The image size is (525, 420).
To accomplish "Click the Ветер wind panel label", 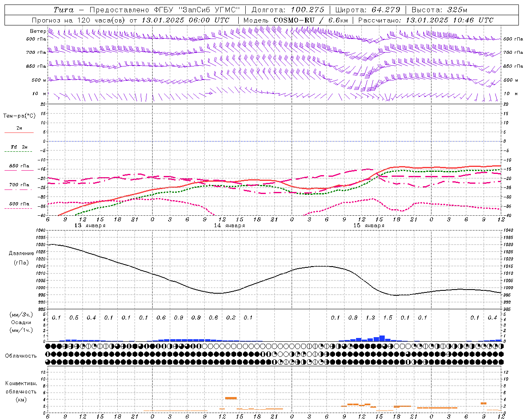I will 38,31.
